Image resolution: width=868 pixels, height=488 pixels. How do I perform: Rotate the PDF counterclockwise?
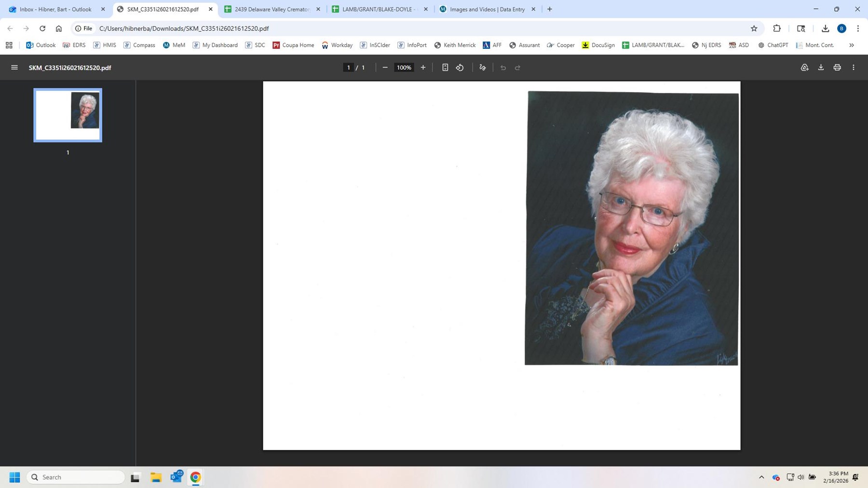pyautogui.click(x=459, y=67)
